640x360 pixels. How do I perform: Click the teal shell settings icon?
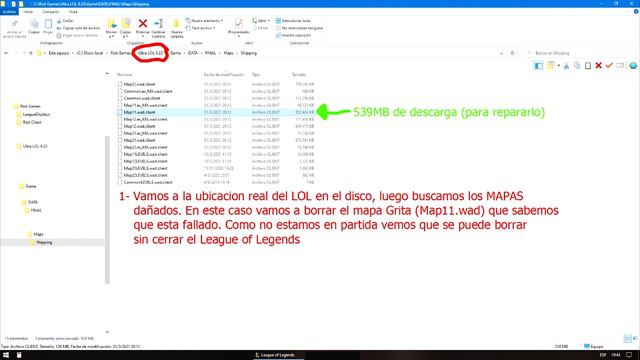pyautogui.click(x=633, y=65)
